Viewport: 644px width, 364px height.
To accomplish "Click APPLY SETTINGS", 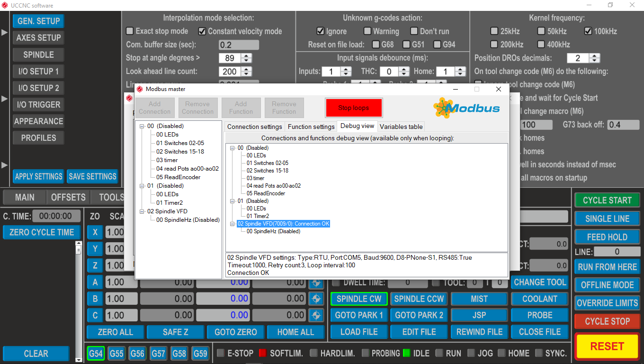I will [38, 176].
